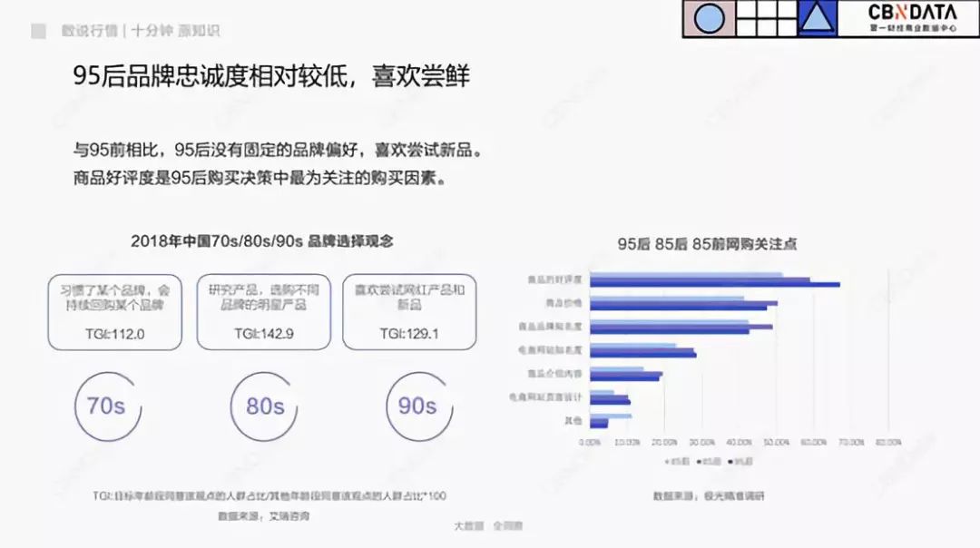The image size is (980, 548).
Task: Click the '95后 85后 85前网购关注点' chart title
Action: pyautogui.click(x=707, y=244)
